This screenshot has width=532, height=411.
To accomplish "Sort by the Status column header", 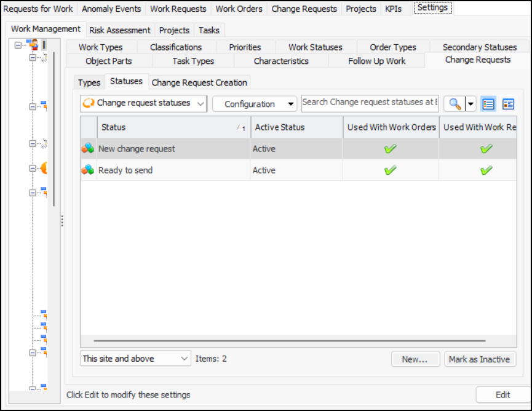I will pyautogui.click(x=173, y=127).
